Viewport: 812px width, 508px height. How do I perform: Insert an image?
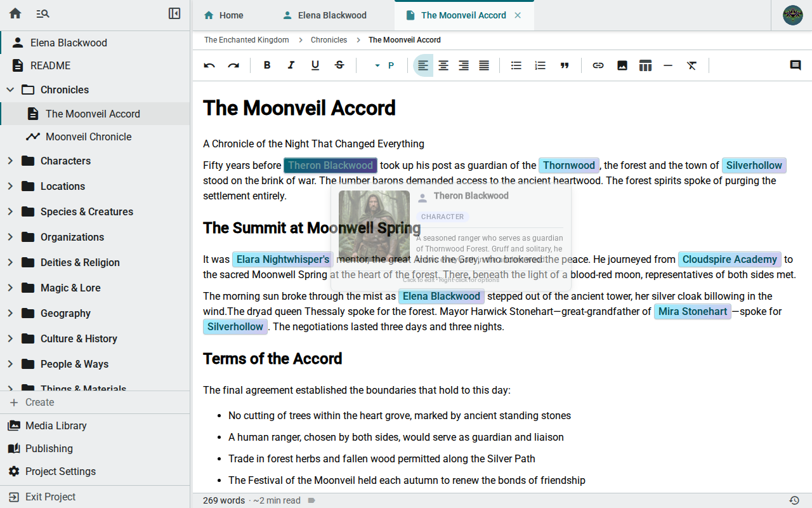[x=622, y=65]
